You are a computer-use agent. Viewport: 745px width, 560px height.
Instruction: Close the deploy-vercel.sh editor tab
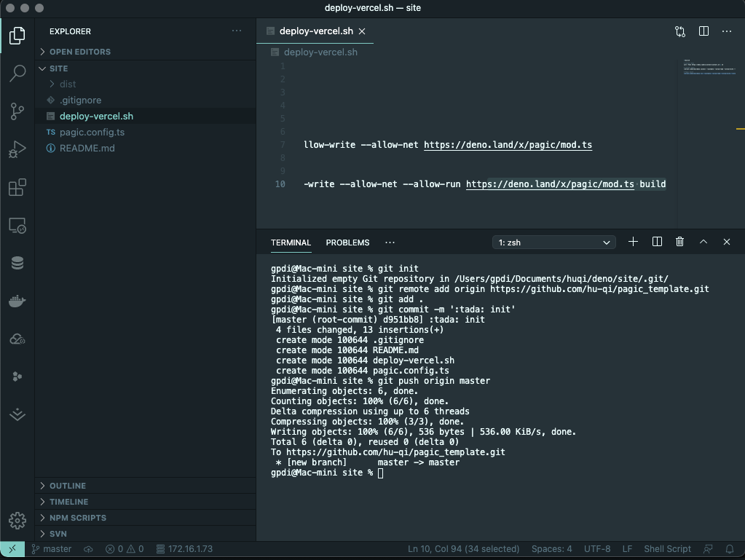pos(362,31)
